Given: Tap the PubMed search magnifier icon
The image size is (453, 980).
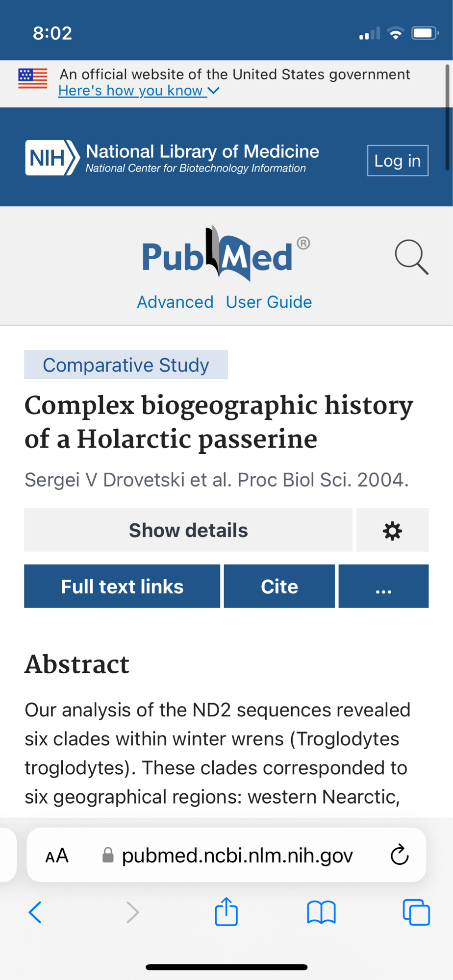Looking at the screenshot, I should pos(411,257).
